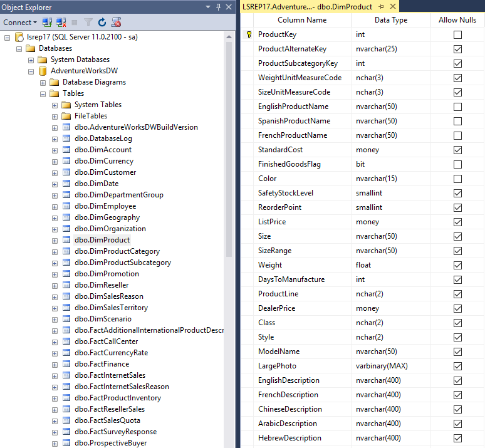This screenshot has height=448, width=485.
Task: Pin the dbo.DimProduct document tab
Action: (382, 6)
